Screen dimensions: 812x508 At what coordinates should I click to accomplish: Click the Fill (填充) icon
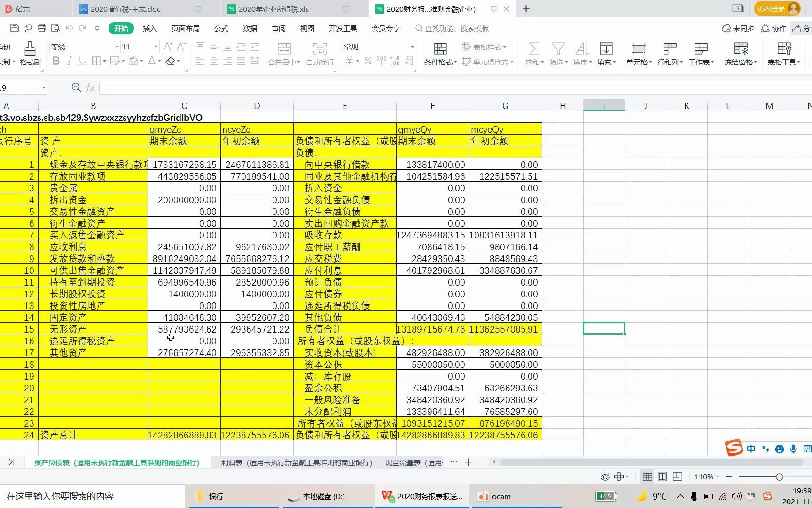coord(606,54)
